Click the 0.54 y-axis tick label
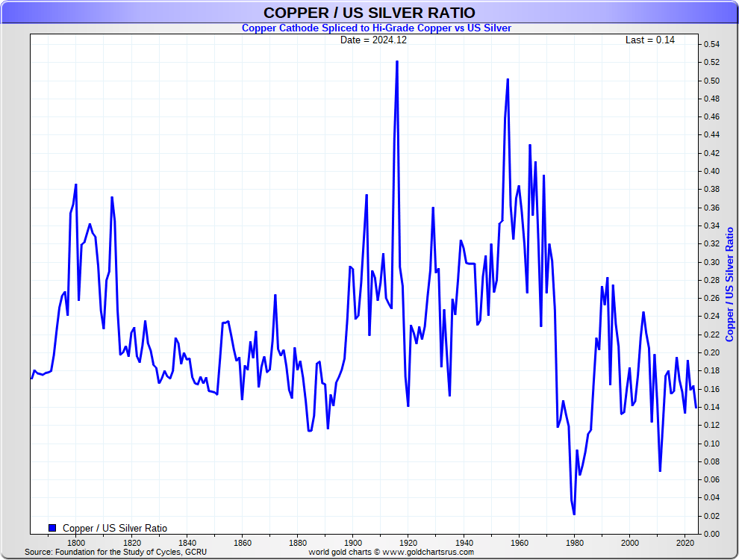739x560 pixels. pos(711,45)
